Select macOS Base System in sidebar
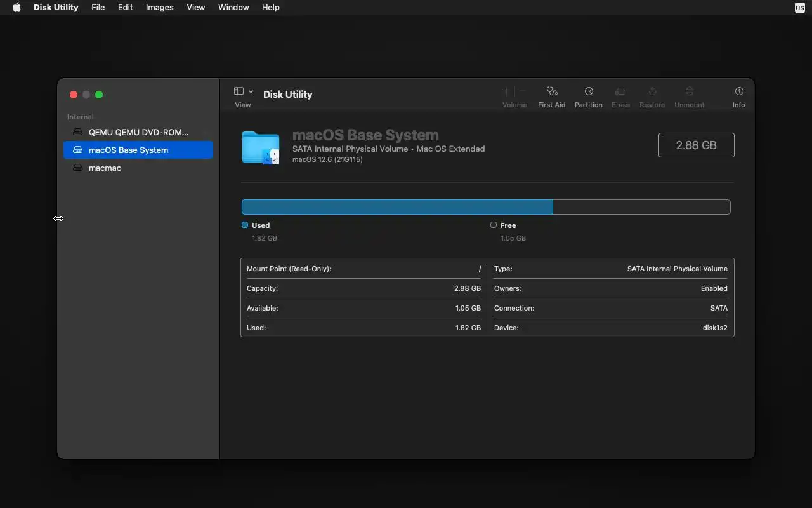This screenshot has width=812, height=508. tap(138, 150)
